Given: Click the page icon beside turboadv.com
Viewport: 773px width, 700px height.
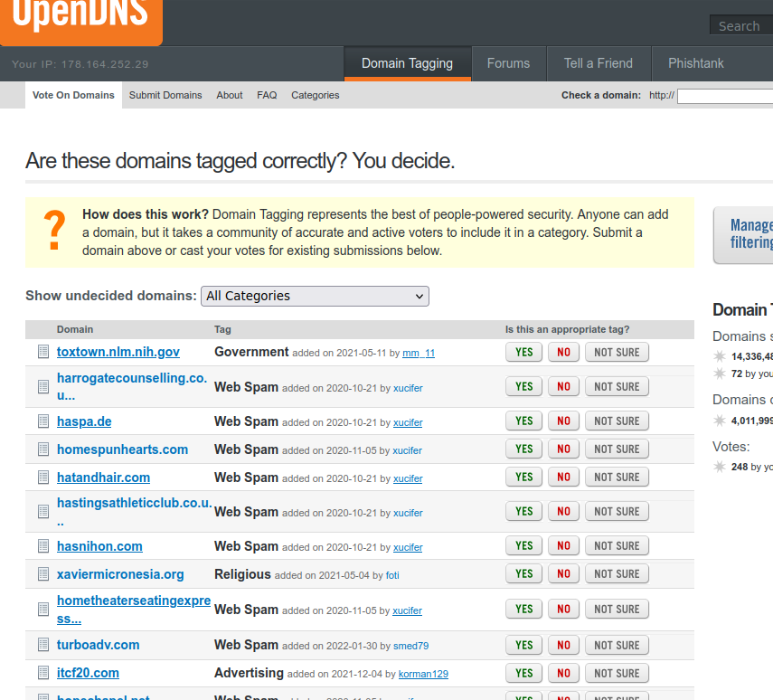Looking at the screenshot, I should pos(42,645).
